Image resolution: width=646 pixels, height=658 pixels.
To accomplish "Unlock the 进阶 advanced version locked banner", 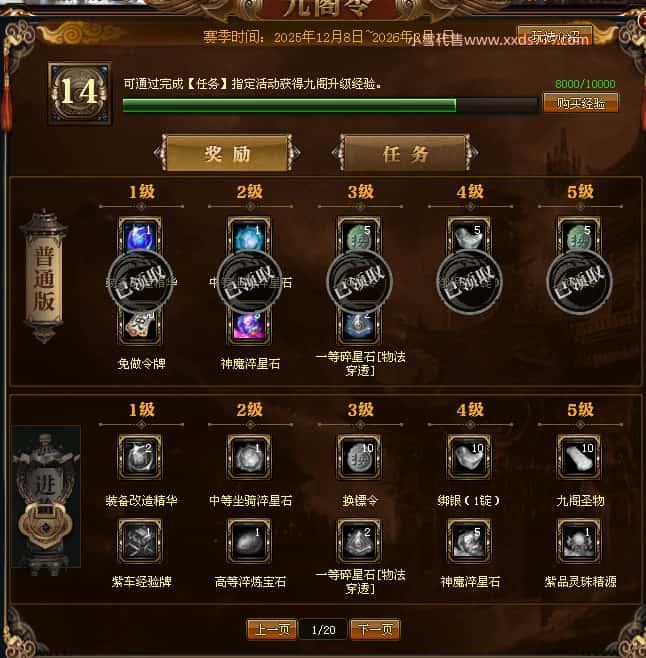I will click(45, 501).
